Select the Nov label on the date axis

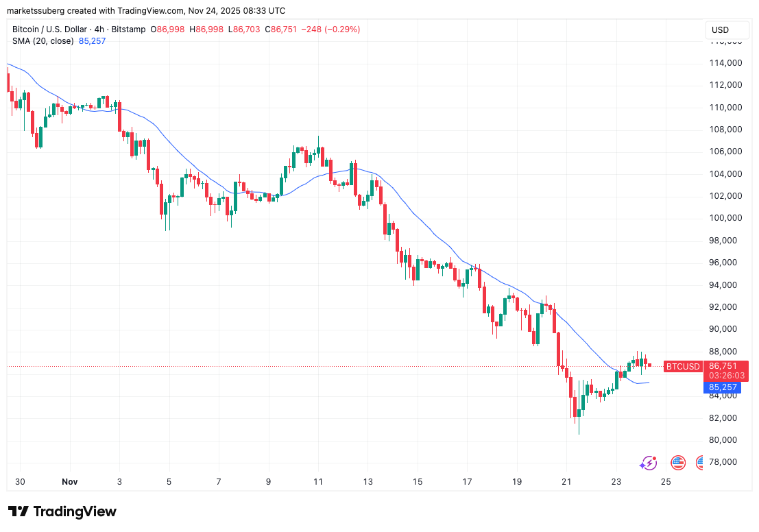(69, 482)
